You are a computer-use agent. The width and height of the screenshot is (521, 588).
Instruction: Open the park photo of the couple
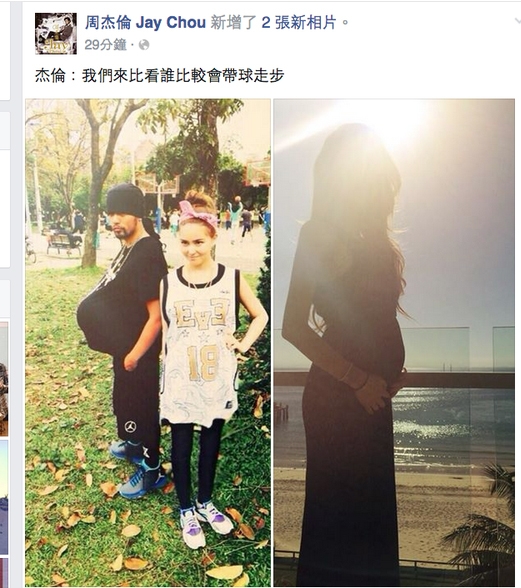(x=148, y=343)
